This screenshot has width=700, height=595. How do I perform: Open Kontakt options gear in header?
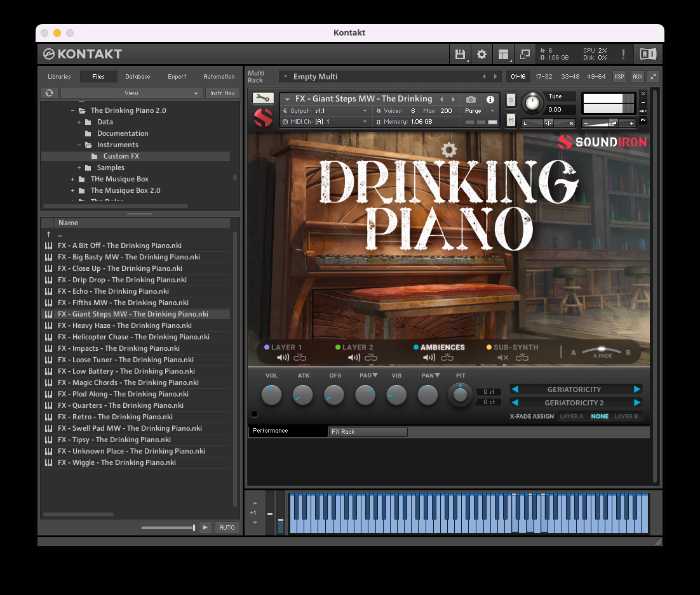click(x=482, y=54)
